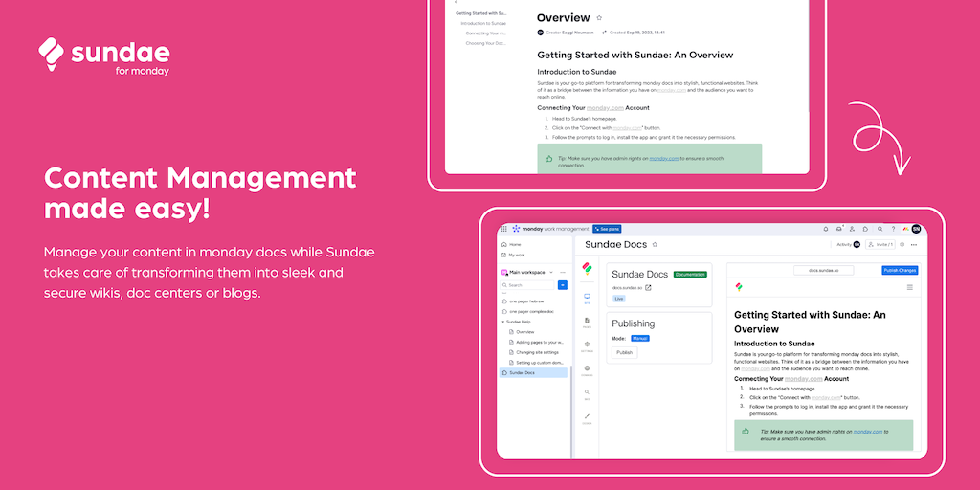Image resolution: width=980 pixels, height=490 pixels.
Task: Click the docs.sundae.so address field
Action: [x=822, y=271]
